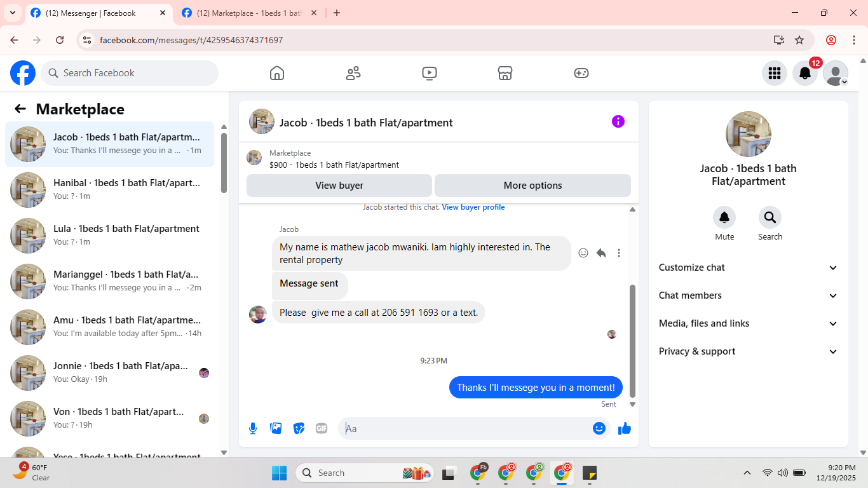Open Marianggel conversation in list
Image resolution: width=868 pixels, height=488 pixels.
tap(109, 281)
